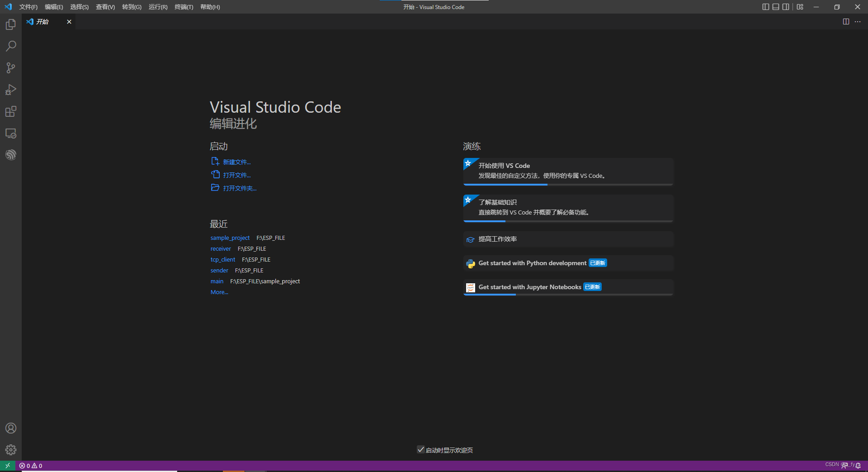
Task: Open recent folder main
Action: point(217,281)
